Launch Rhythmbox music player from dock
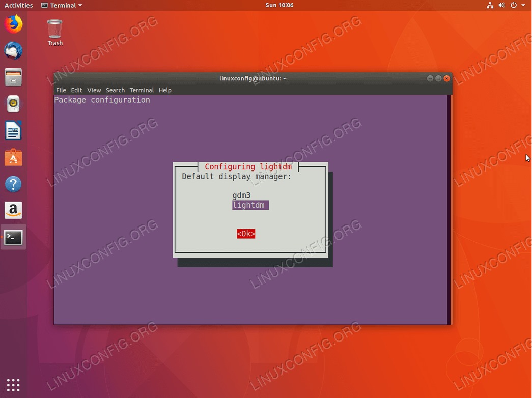The width and height of the screenshot is (532, 398). (x=13, y=104)
